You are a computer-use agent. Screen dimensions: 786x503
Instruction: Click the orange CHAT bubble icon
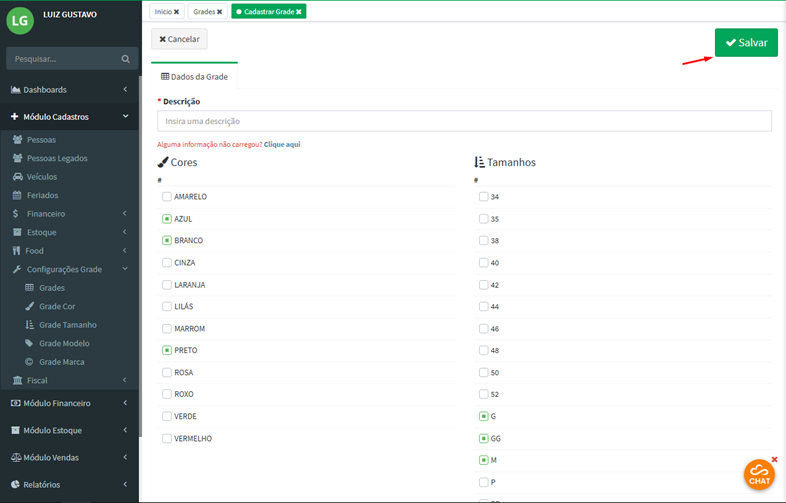760,474
